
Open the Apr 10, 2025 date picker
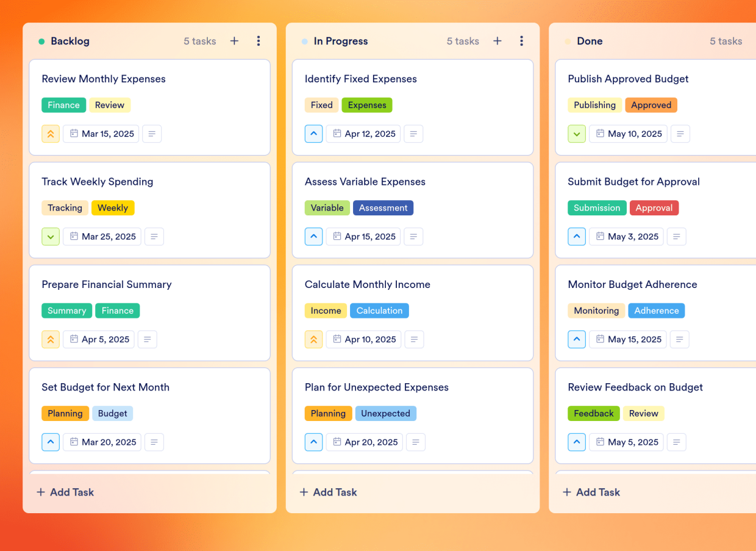(x=363, y=339)
